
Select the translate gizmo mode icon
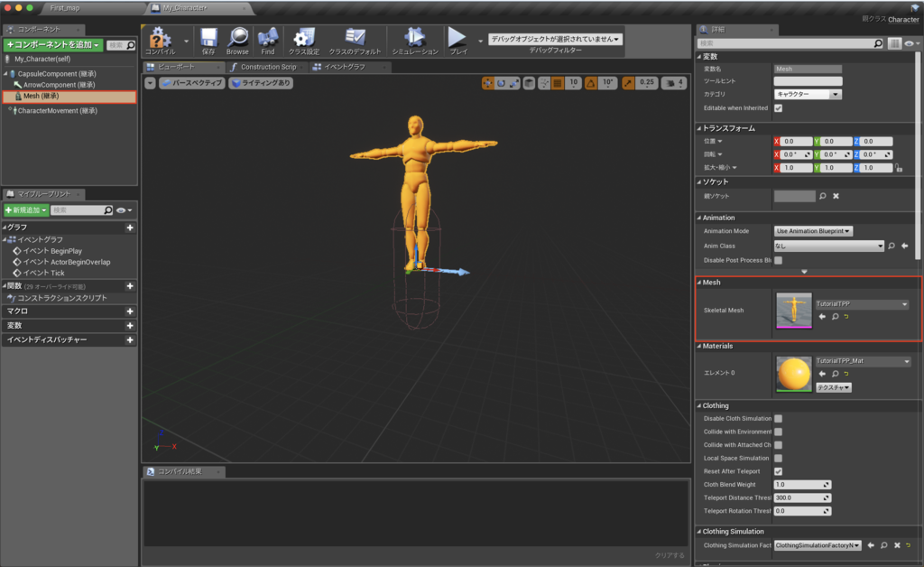(x=487, y=83)
